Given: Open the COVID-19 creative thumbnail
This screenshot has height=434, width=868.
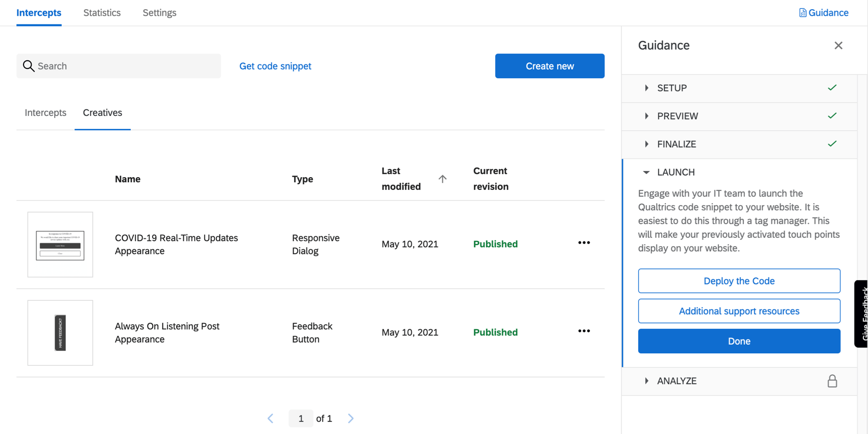Looking at the screenshot, I should pos(60,245).
